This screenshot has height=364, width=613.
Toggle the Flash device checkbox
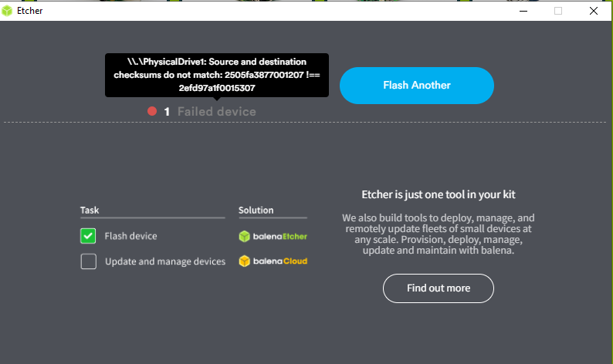click(88, 236)
